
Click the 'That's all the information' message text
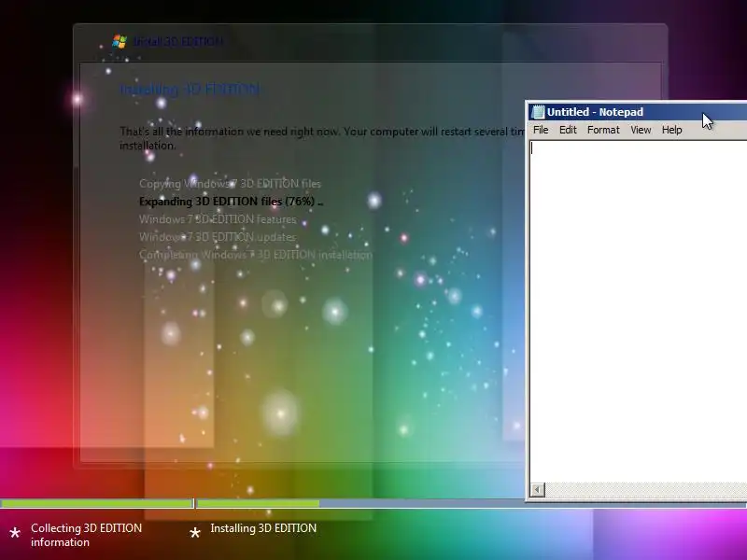tap(322, 138)
